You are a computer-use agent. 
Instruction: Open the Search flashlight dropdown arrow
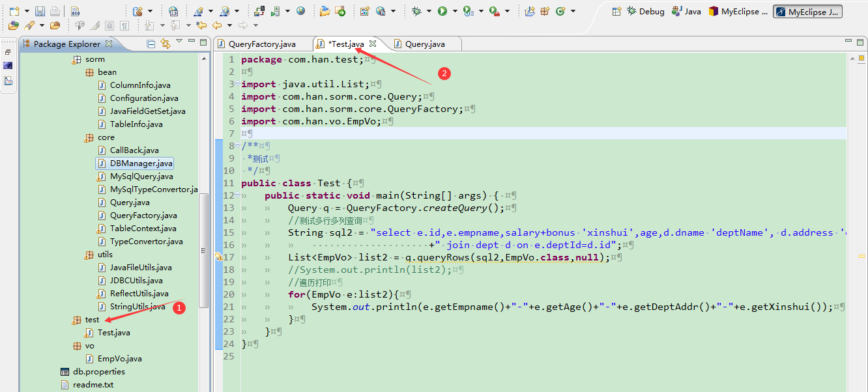42,25
